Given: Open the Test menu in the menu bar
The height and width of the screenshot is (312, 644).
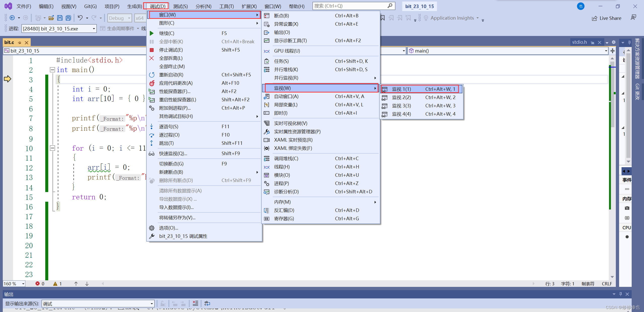Looking at the screenshot, I should [180, 6].
